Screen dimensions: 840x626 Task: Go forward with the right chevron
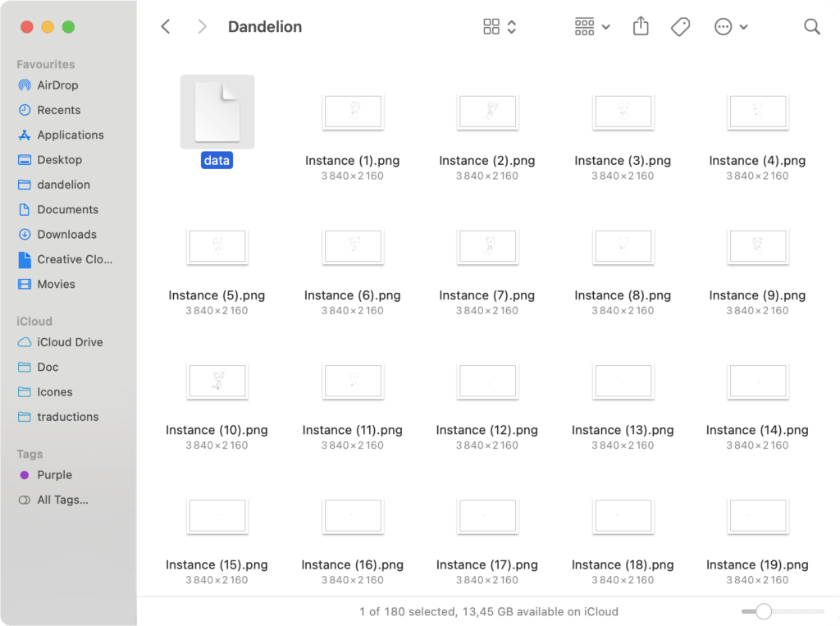[x=202, y=26]
